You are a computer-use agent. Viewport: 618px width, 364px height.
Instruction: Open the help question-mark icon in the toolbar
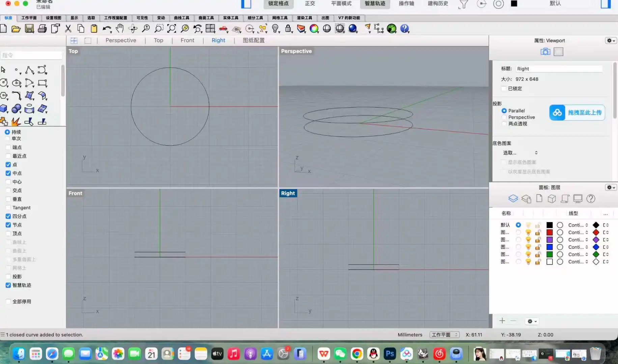point(404,29)
